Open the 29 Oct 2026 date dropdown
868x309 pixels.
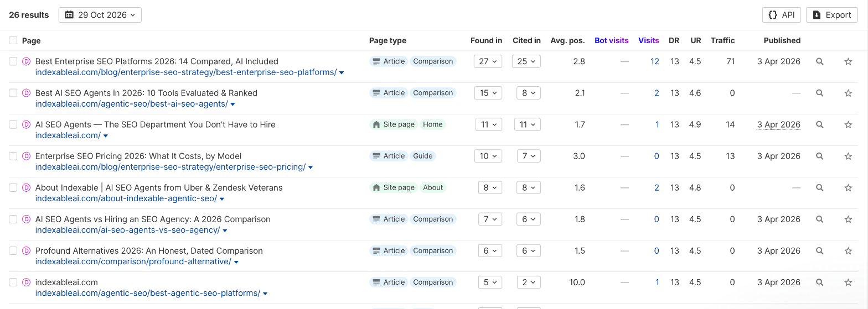100,15
